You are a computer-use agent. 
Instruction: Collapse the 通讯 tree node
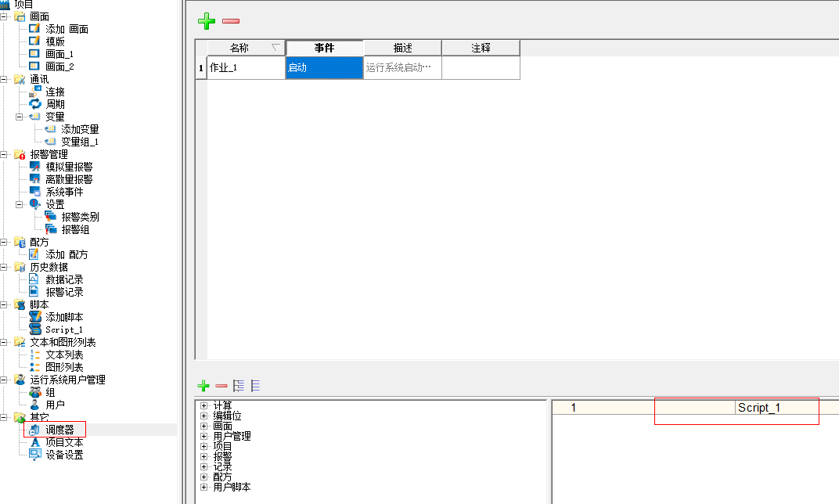[4, 79]
